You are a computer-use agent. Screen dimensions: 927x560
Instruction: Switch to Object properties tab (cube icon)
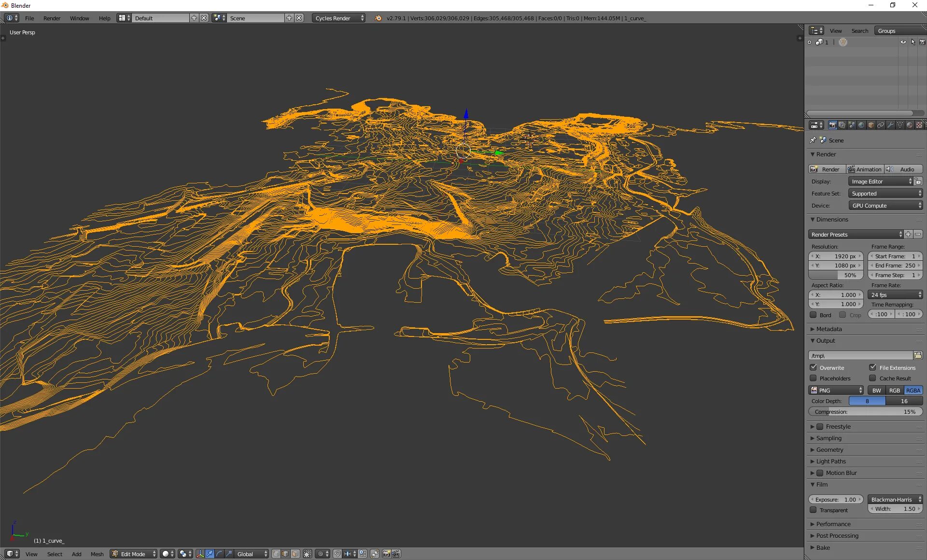[x=871, y=125]
